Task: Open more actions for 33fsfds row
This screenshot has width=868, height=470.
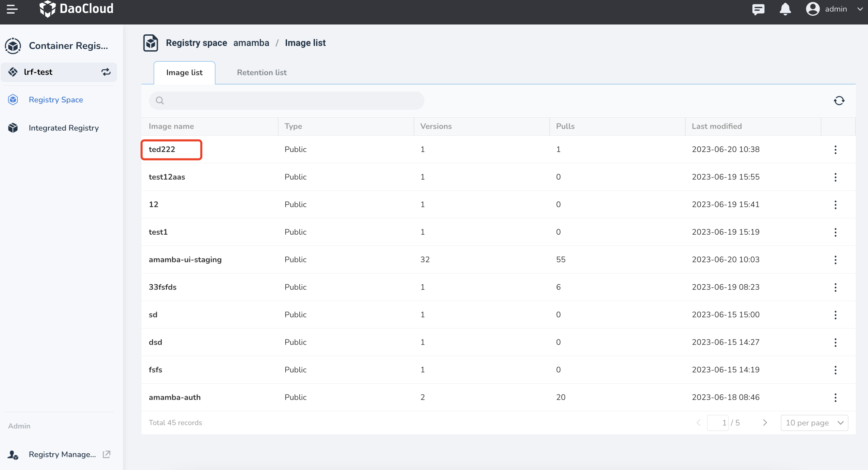Action: click(x=835, y=287)
